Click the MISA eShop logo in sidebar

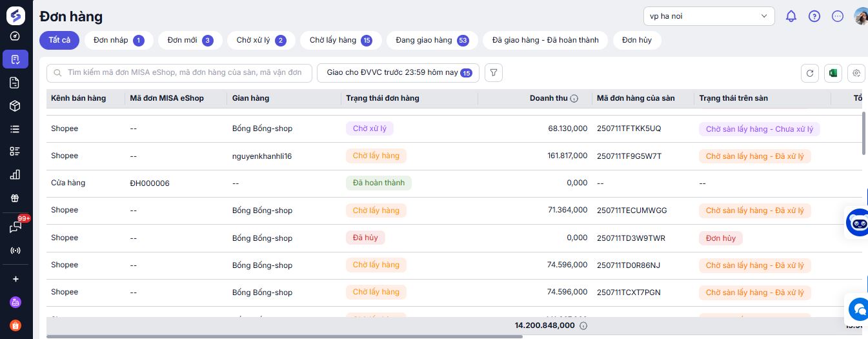[x=15, y=15]
